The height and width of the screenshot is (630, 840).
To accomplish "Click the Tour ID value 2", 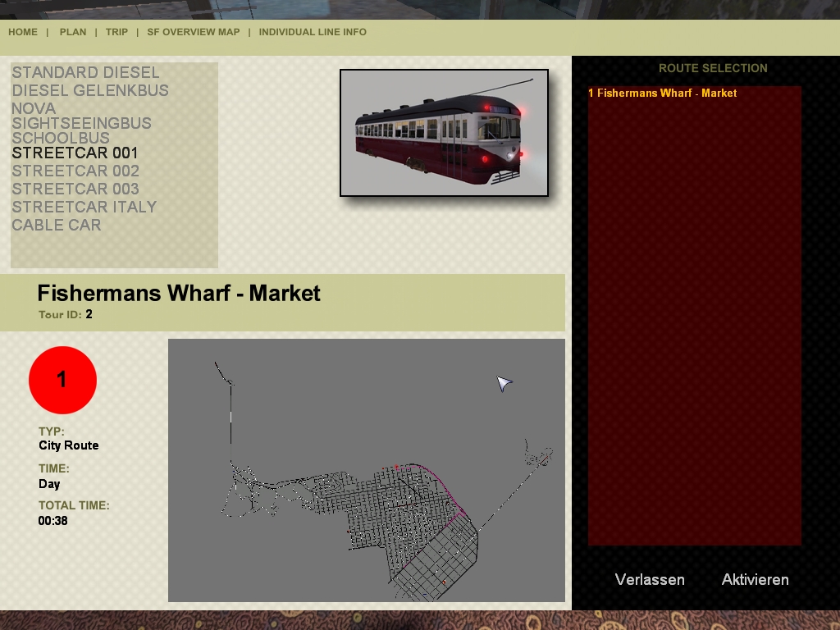I will coord(89,314).
